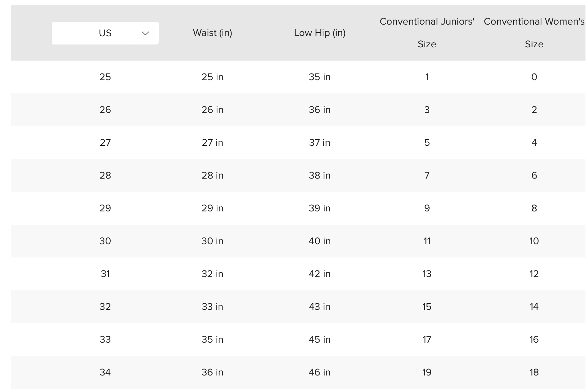Screen dimensions: 588x390
Task: Click the 45 in low hip cell
Action: [x=320, y=340]
